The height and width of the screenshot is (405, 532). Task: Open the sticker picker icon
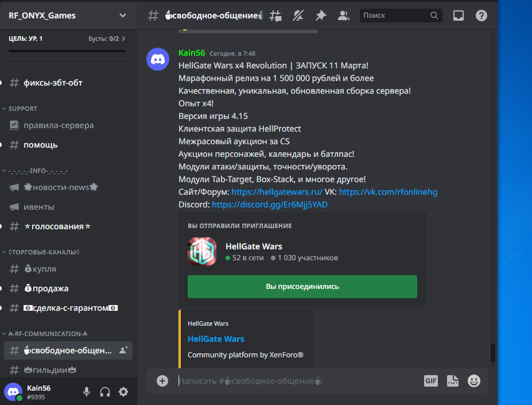[x=453, y=381]
